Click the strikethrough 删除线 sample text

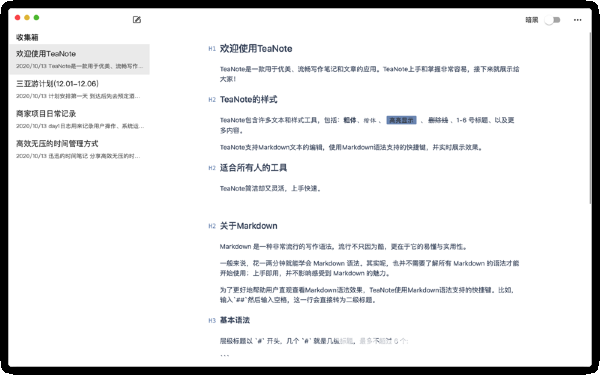438,120
